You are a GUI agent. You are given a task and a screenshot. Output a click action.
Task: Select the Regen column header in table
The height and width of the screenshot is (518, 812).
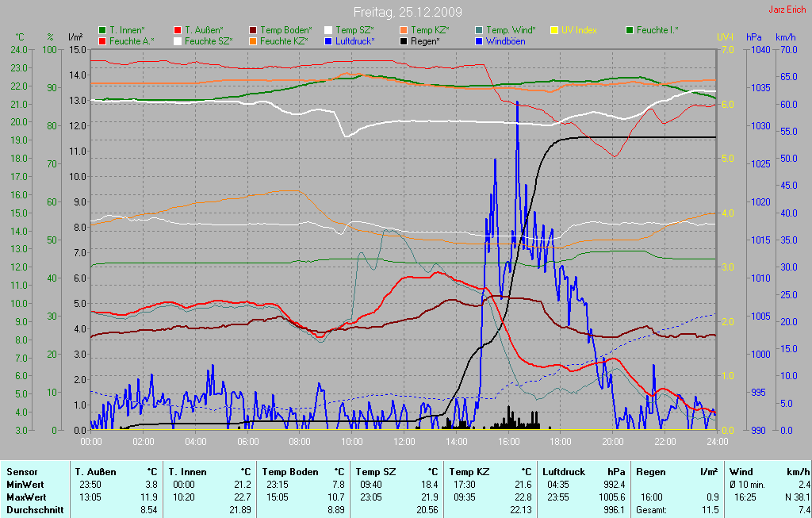pyautogui.click(x=650, y=472)
